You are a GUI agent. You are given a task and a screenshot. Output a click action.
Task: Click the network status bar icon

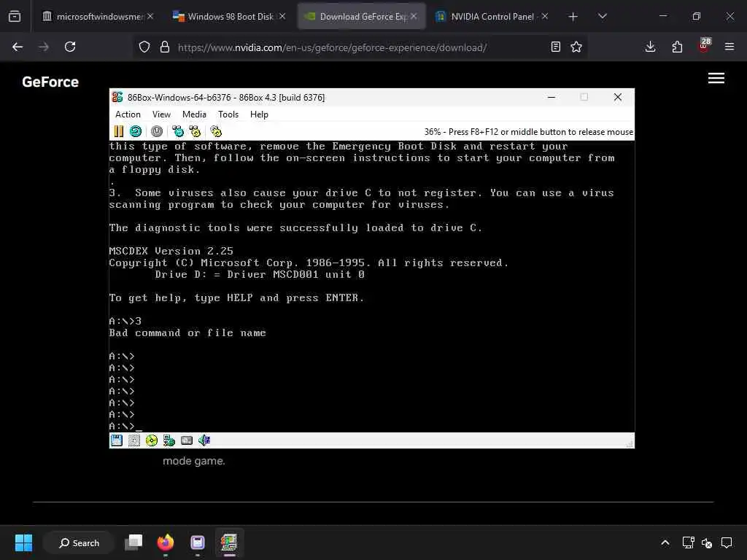pos(169,440)
